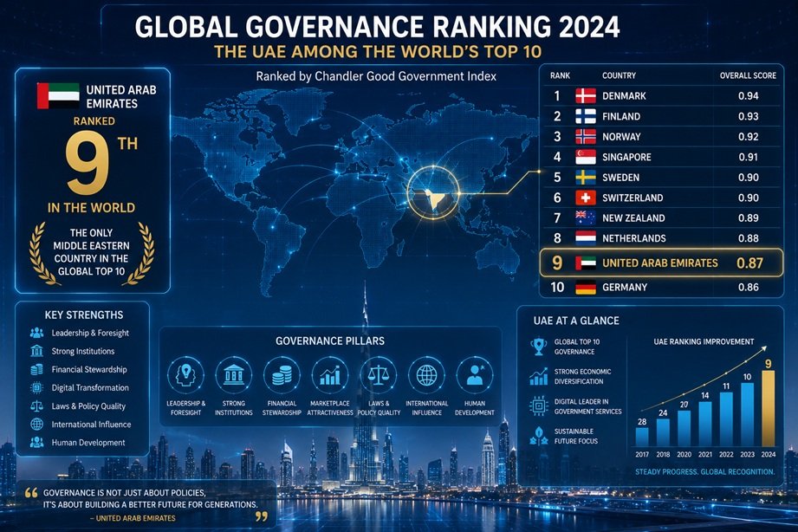Click the 'Country' column header
798x532 pixels.
click(619, 75)
